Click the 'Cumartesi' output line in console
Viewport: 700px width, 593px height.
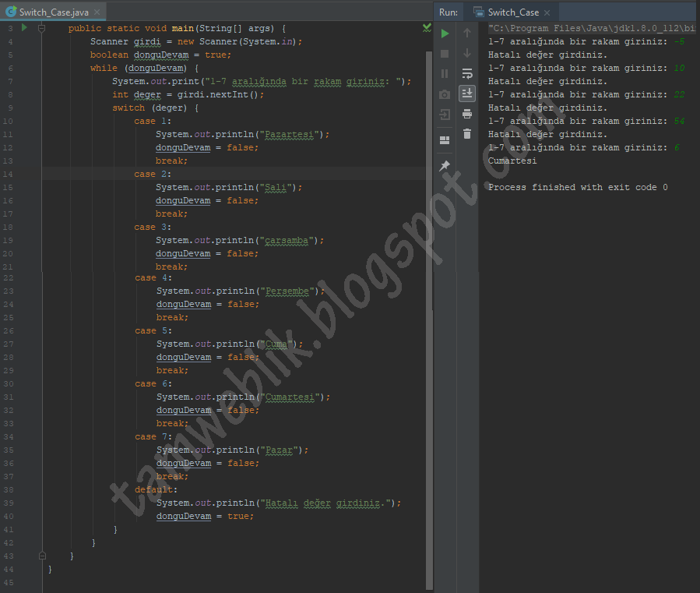pos(512,161)
